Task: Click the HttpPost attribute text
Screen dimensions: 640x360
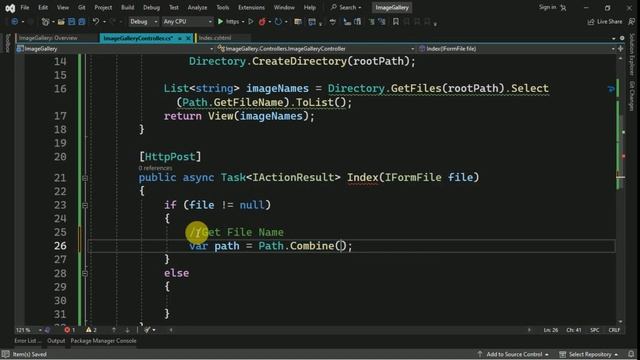Action: 170,157
